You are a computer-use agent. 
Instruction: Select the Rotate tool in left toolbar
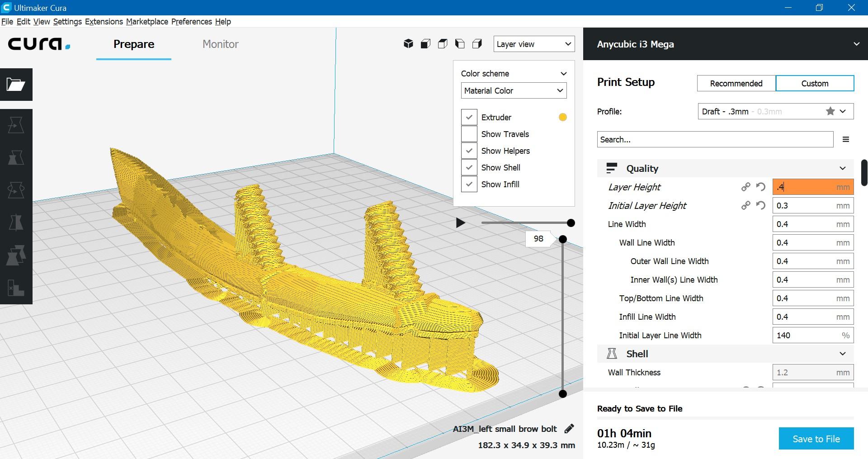16,190
